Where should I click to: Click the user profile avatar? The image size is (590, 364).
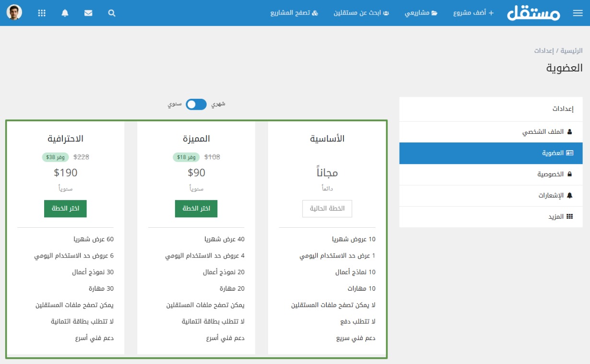tap(14, 12)
